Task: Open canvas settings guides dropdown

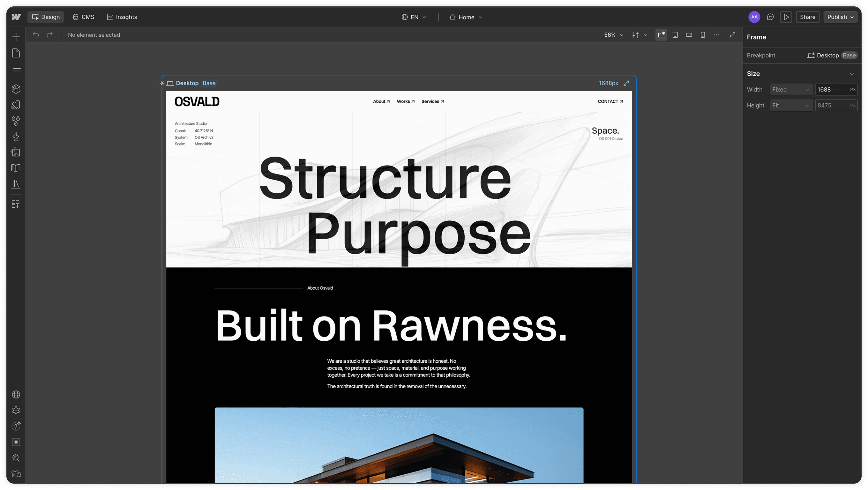Action: (640, 35)
